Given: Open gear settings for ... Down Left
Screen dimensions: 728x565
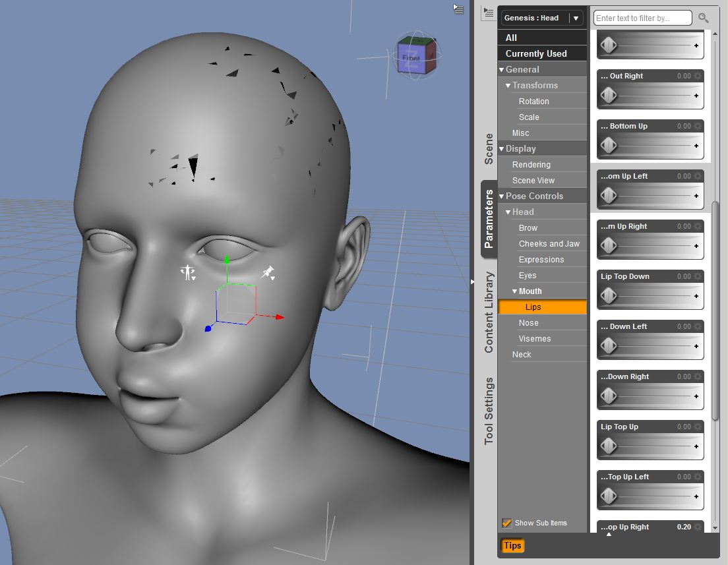Looking at the screenshot, I should [698, 326].
